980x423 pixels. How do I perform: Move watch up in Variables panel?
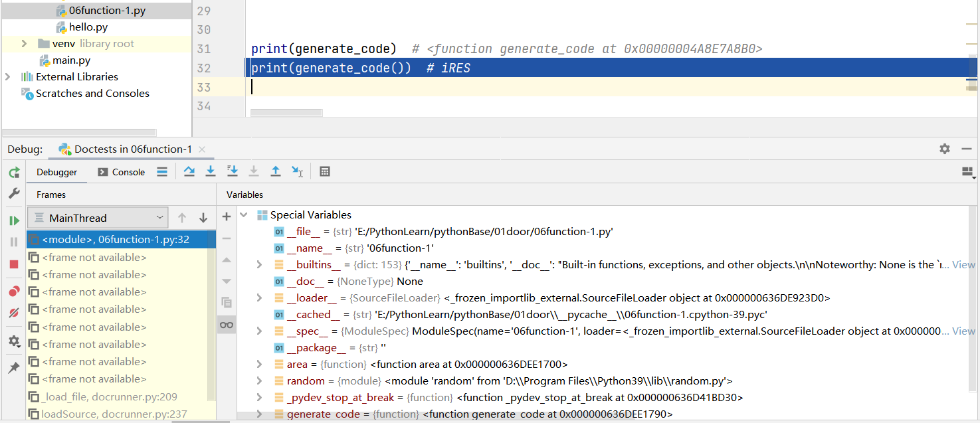(227, 260)
